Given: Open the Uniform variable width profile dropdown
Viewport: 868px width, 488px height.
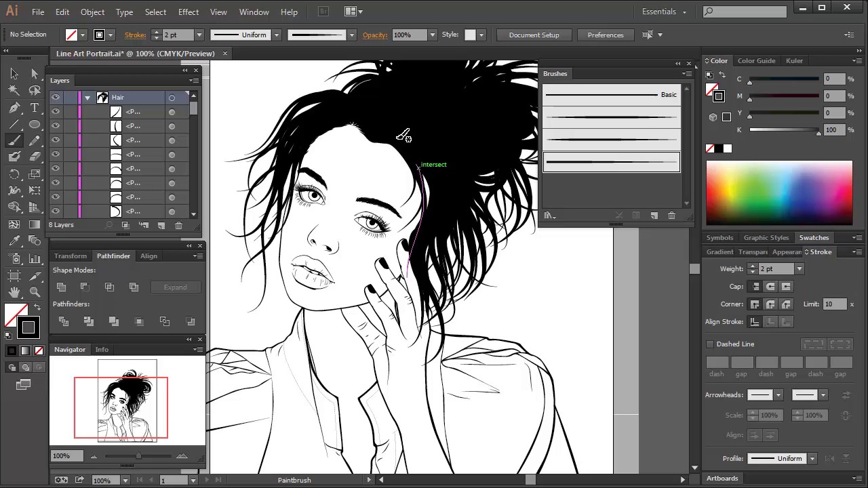Looking at the screenshot, I should [x=276, y=35].
